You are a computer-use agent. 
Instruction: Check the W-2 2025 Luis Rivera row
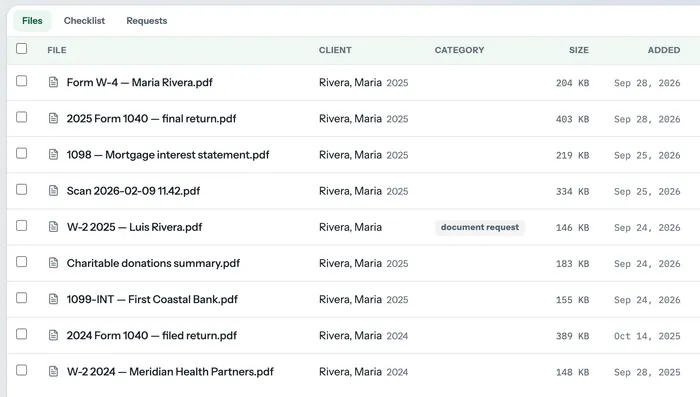tap(21, 226)
